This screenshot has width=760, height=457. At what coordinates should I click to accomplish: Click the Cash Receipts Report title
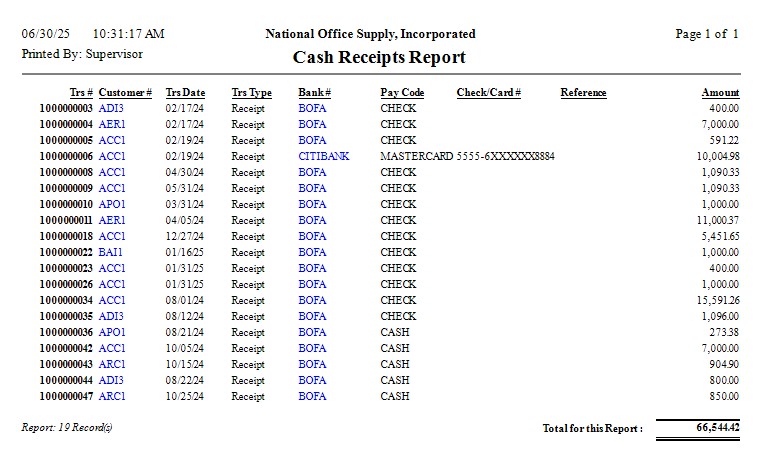coord(379,57)
